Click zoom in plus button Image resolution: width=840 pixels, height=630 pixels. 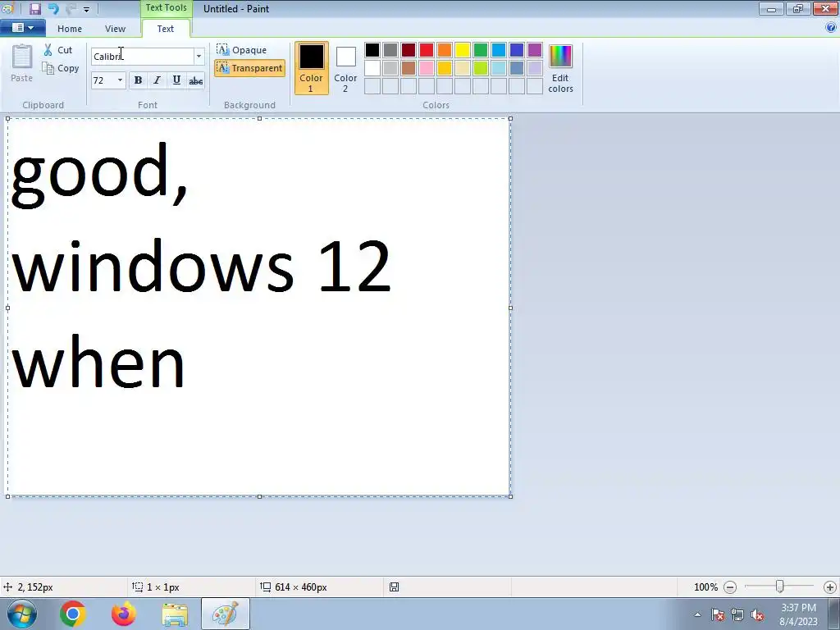tap(830, 587)
